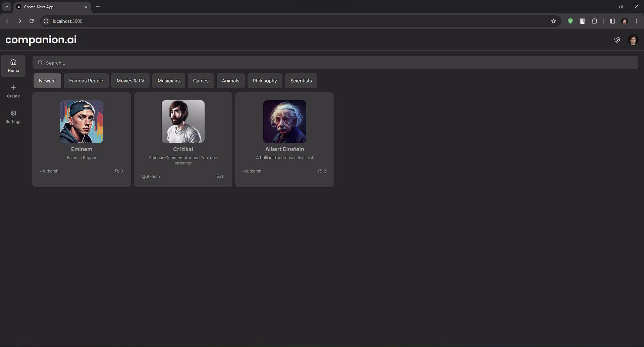
Task: Click the chat bubble icon on Albert Einstein's card
Action: coord(320,171)
